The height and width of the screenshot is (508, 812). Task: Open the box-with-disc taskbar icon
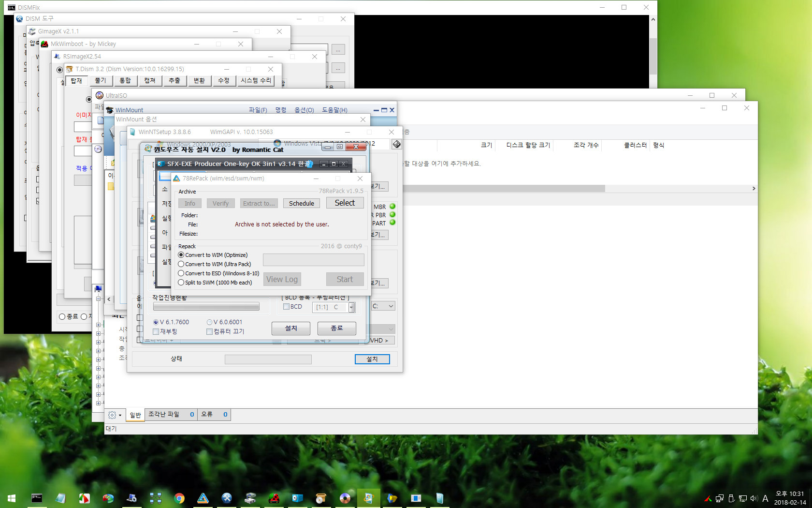point(321,498)
